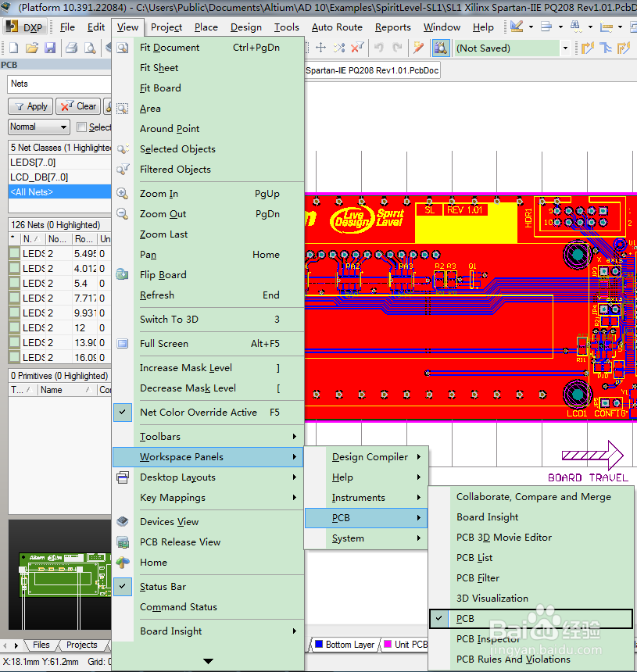637x672 pixels.
Task: Click the cross probe pencil toolbar icon
Action: (418, 48)
